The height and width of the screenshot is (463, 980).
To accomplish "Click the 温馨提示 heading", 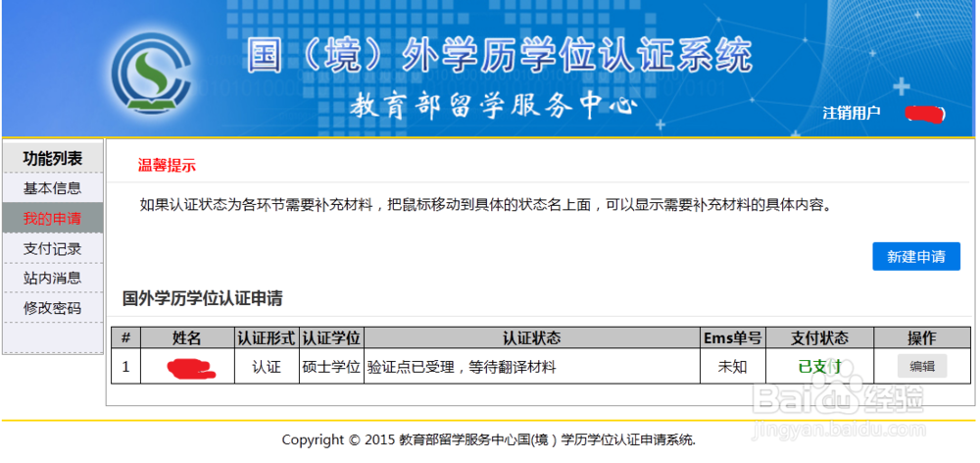I will (167, 166).
